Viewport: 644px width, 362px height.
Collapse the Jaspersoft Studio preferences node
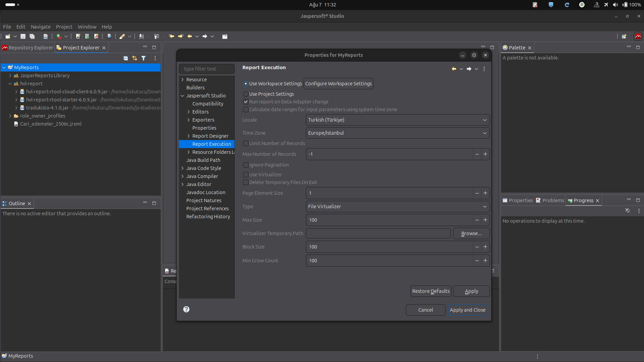pyautogui.click(x=183, y=96)
